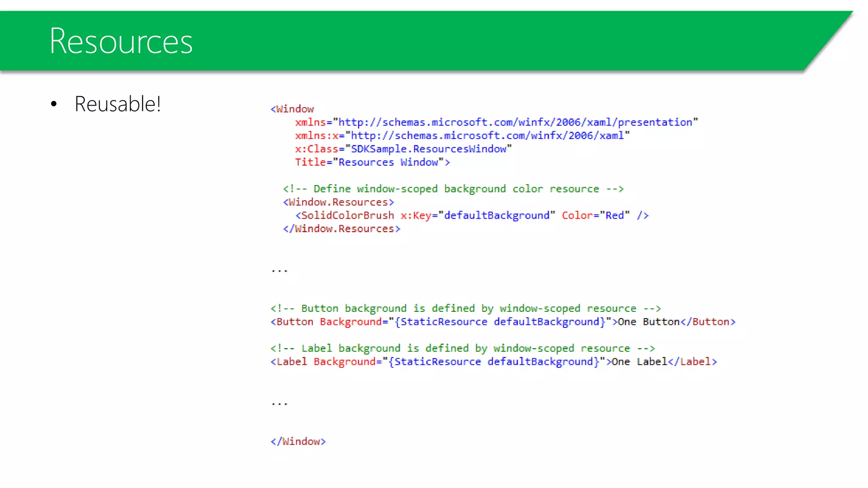868x488 pixels.
Task: Click the bullet point before Reusable!
Action: [53, 104]
